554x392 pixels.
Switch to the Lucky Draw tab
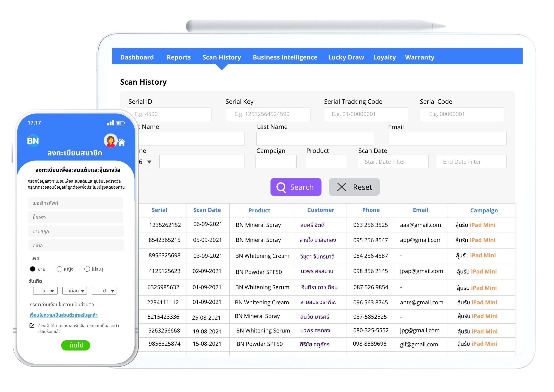click(x=346, y=57)
